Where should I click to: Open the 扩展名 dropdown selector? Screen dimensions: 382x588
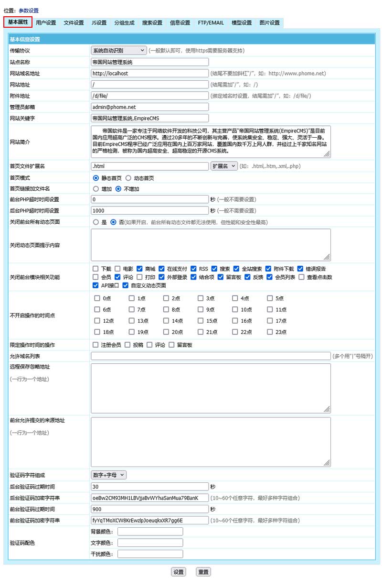point(224,166)
